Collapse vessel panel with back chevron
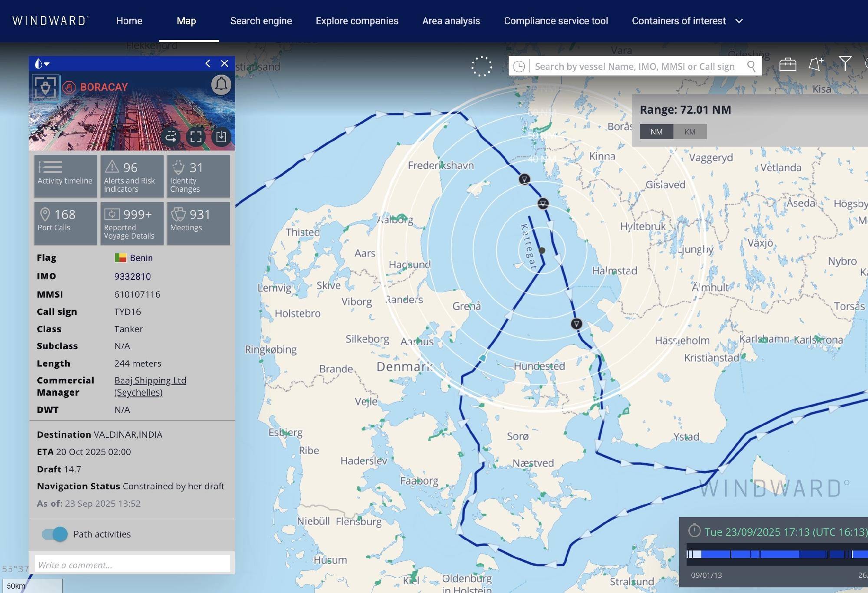The width and height of the screenshot is (868, 593). pos(208,63)
